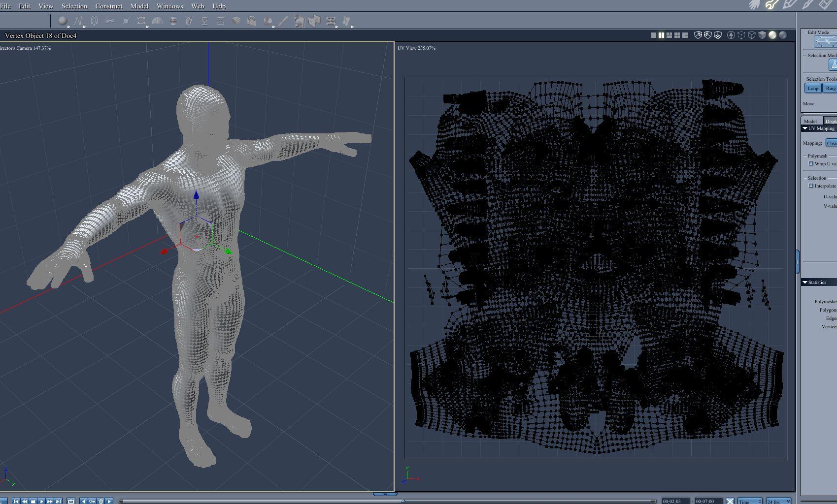Enable the Interpolate checkbox under Selection
Screen dimensions: 837x504
pos(811,186)
